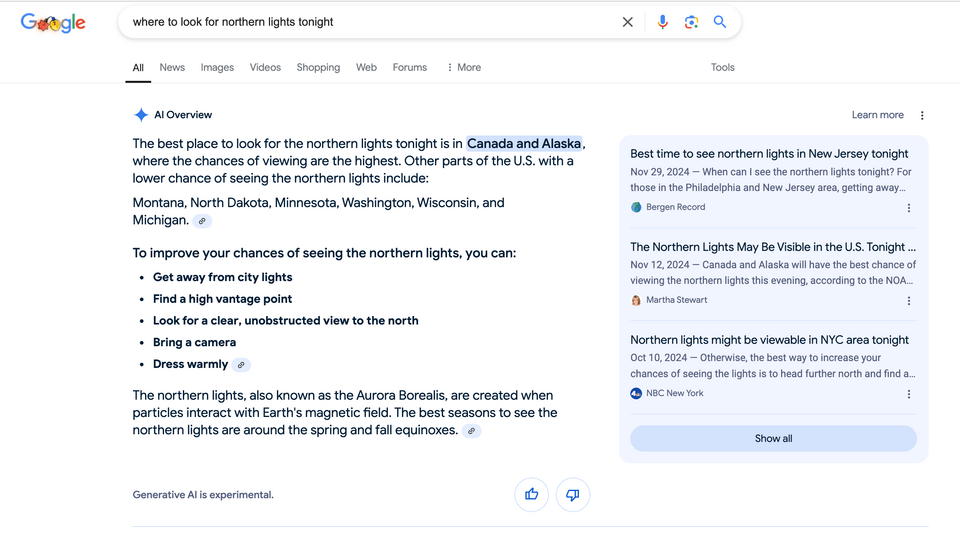Give thumbs up feedback on AI Overview

(x=531, y=494)
